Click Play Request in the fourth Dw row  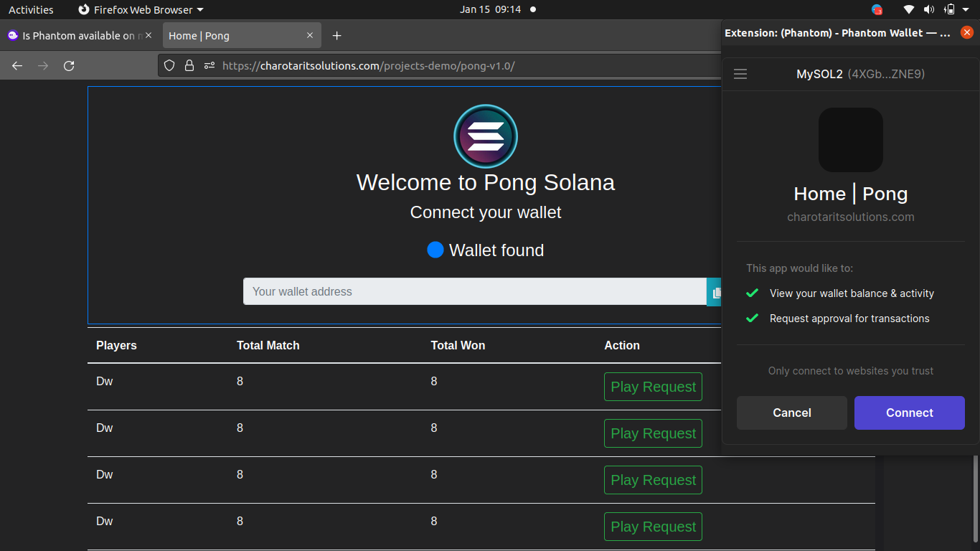coord(653,527)
